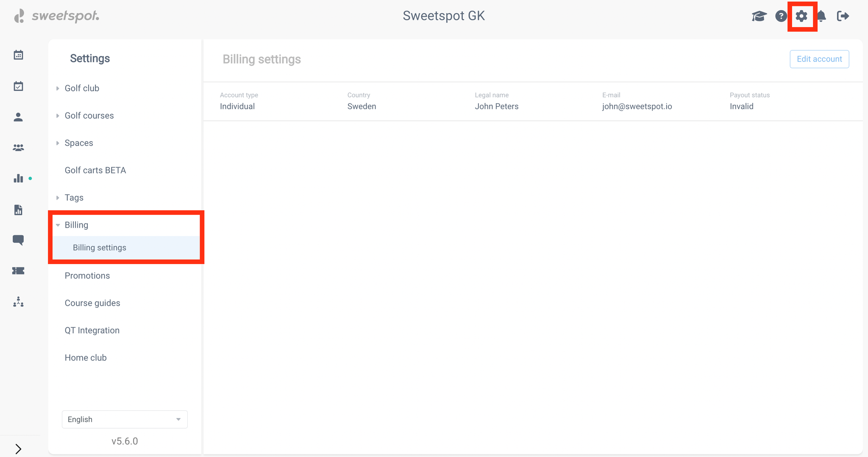Click the Payout status value Invalid
The image size is (868, 457).
coord(742,106)
